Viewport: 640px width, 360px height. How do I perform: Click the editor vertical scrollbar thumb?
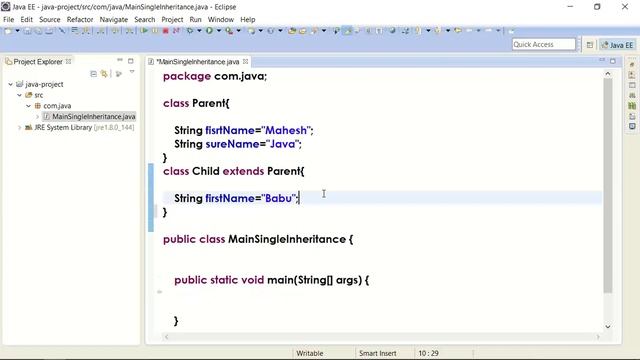coord(608,186)
